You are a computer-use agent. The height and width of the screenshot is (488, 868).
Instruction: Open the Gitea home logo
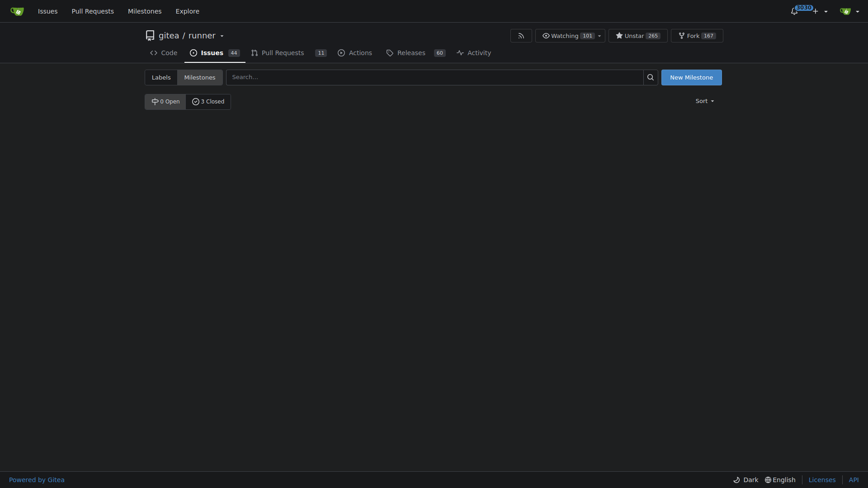click(x=17, y=11)
